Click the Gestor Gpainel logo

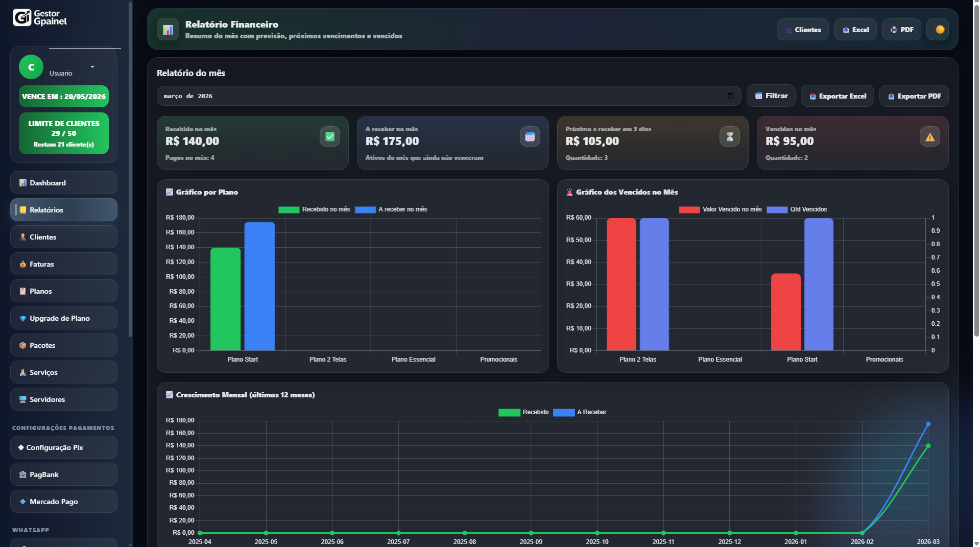(40, 18)
